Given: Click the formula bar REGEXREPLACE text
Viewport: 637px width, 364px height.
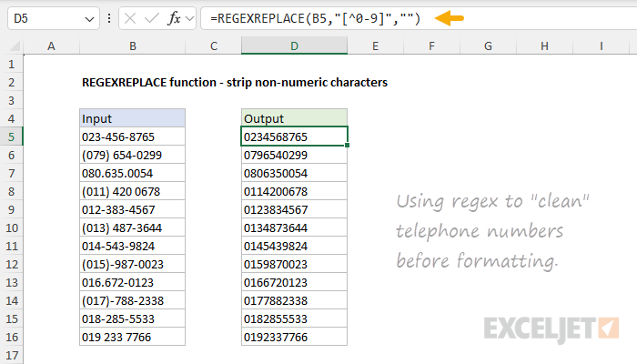Looking at the screenshot, I should click(315, 18).
